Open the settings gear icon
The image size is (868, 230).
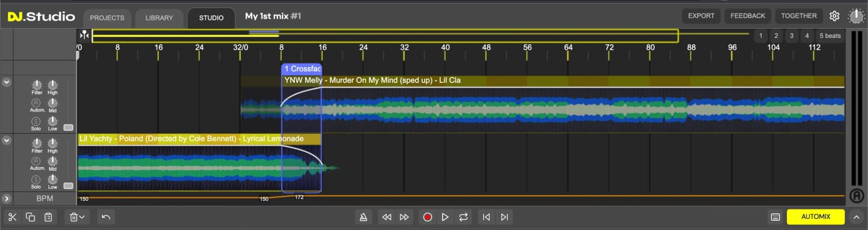pos(835,16)
